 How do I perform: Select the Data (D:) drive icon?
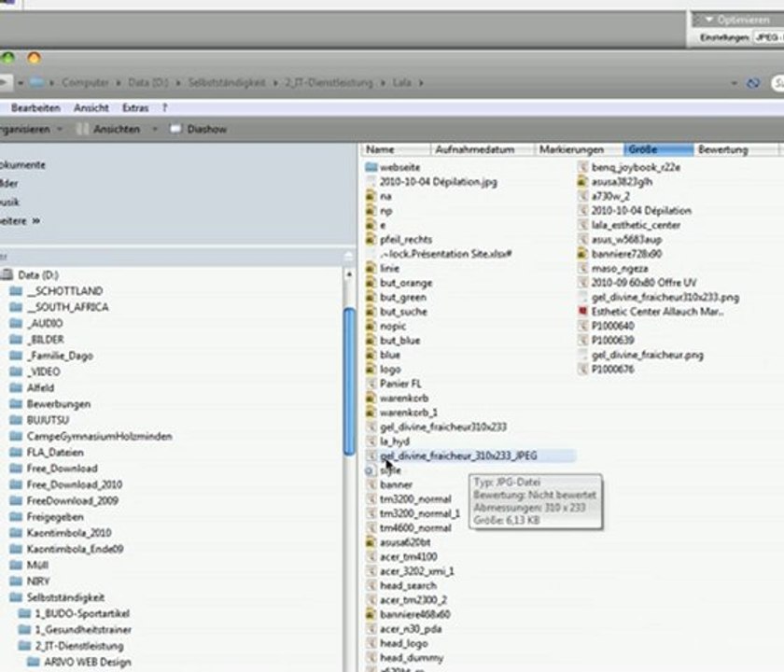point(7,274)
